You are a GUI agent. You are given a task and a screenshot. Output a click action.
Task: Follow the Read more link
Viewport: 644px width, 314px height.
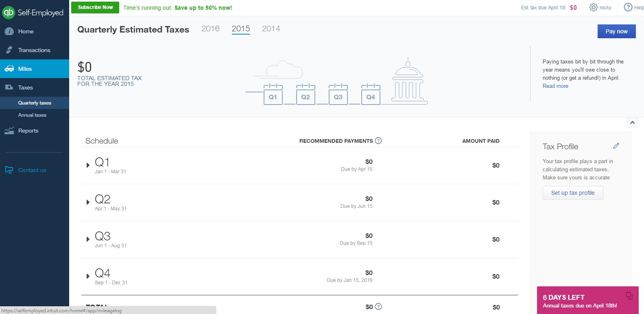click(555, 86)
